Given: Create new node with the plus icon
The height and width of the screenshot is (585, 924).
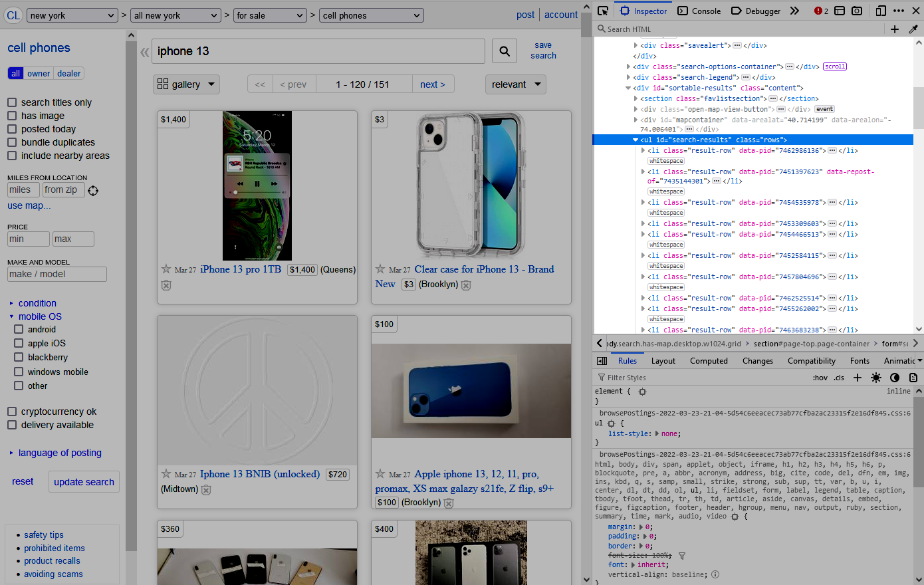Looking at the screenshot, I should 895,29.
